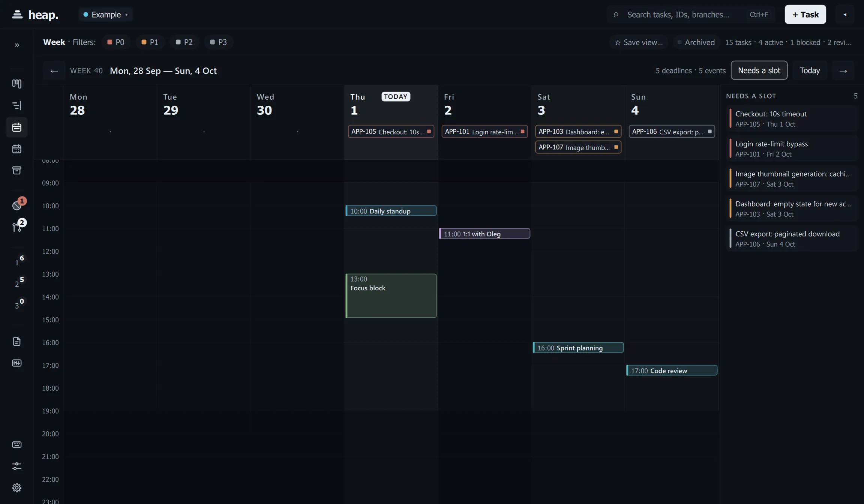
Task: Open the priority list view icon
Action: (x=17, y=105)
